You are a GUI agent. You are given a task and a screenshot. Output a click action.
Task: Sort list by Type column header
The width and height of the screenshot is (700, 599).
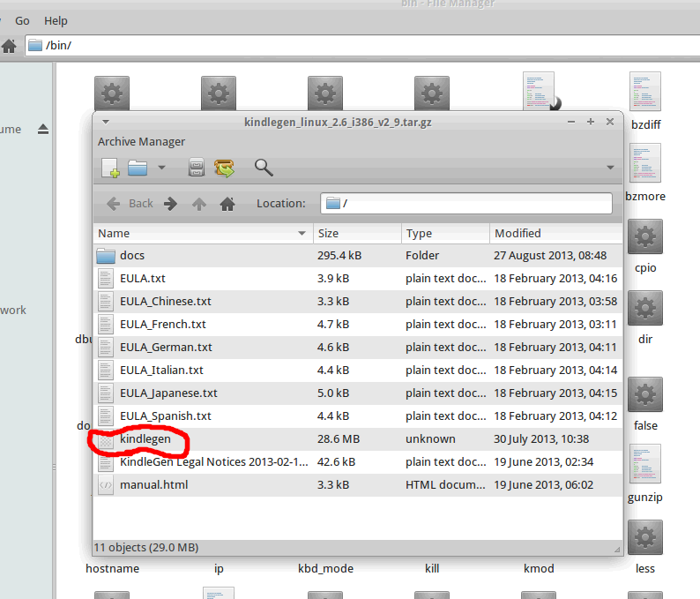445,234
